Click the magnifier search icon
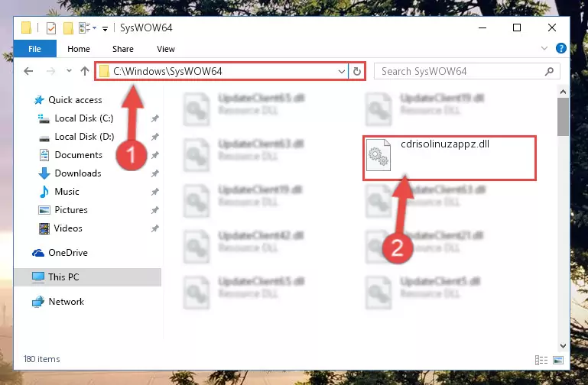 pos(549,71)
